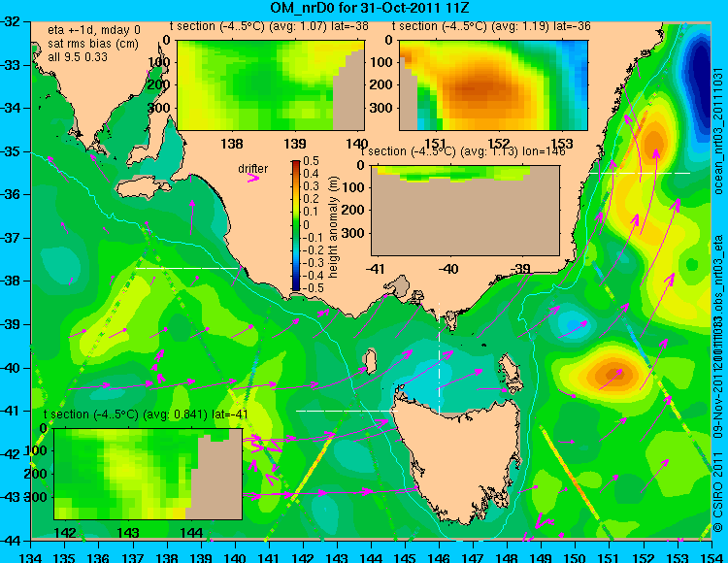Click the orange warm eddy near 151E, 40S
Viewport: 728px width, 563px height.
click(612, 374)
